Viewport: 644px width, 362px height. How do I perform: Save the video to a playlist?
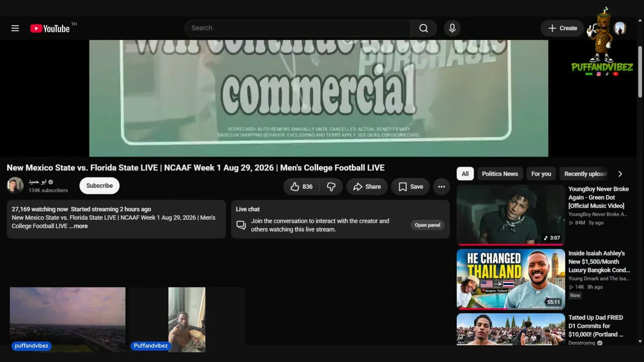(x=411, y=187)
